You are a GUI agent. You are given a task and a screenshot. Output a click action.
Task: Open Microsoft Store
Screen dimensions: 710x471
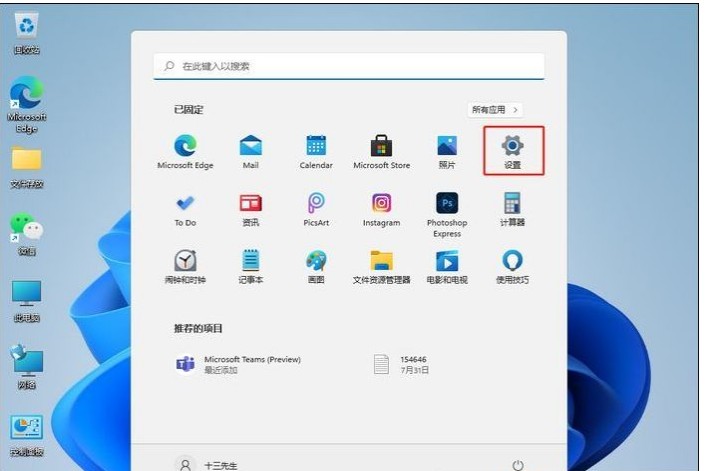point(381,152)
